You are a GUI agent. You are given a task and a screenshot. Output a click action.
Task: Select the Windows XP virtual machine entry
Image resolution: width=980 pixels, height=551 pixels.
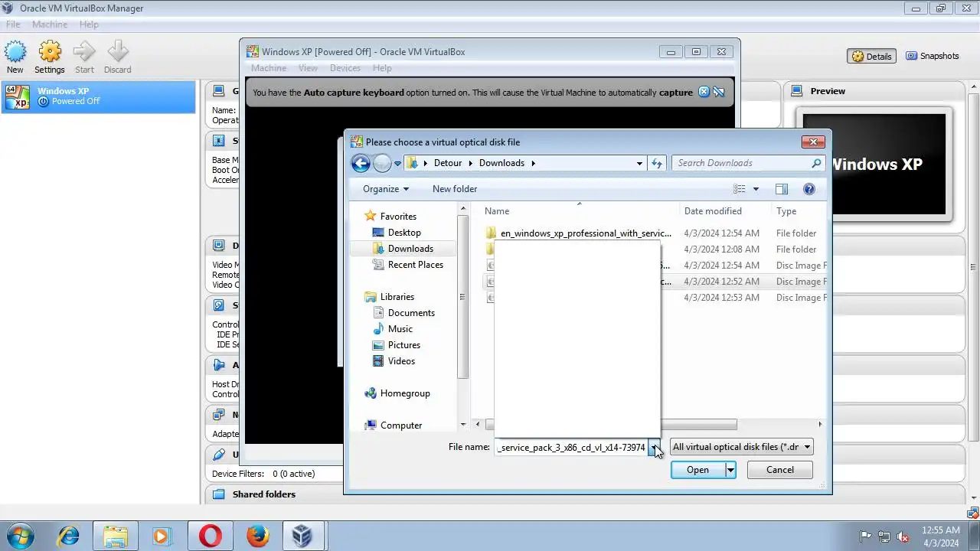click(98, 96)
